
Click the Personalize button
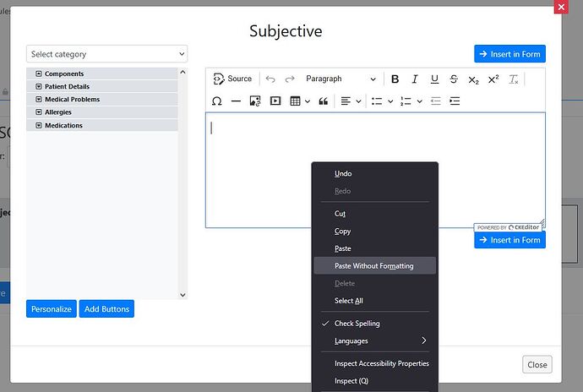click(52, 309)
